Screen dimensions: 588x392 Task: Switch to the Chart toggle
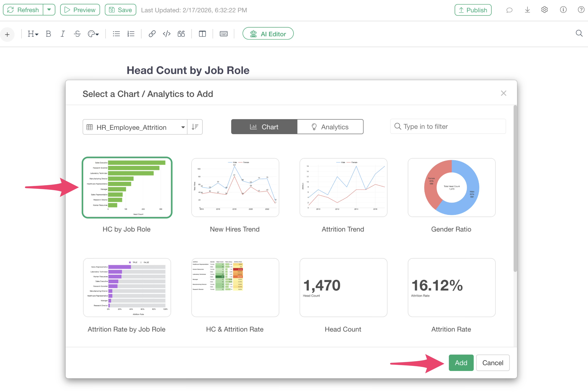(x=264, y=127)
